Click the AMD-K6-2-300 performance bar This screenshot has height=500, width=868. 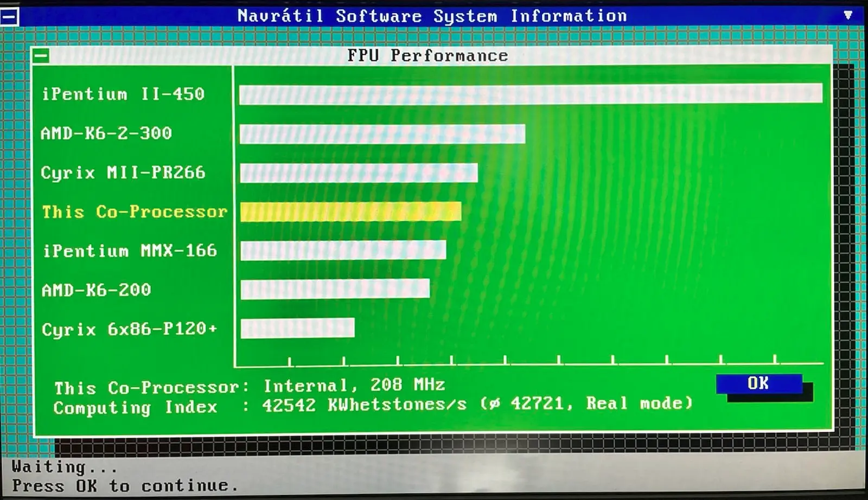[382, 133]
